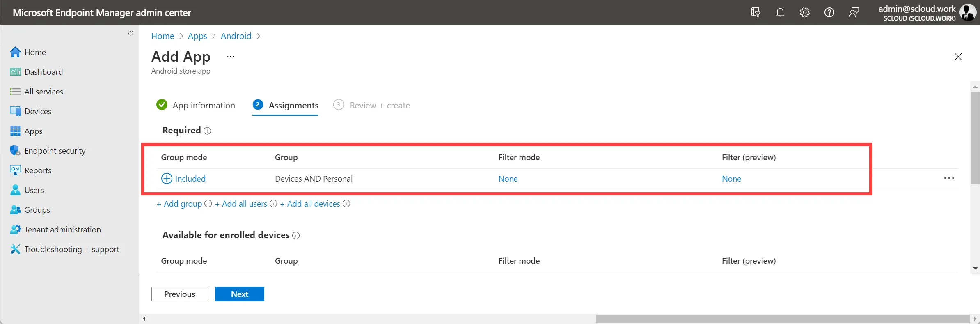Click the vertical scrollbar down arrow

[x=975, y=269]
